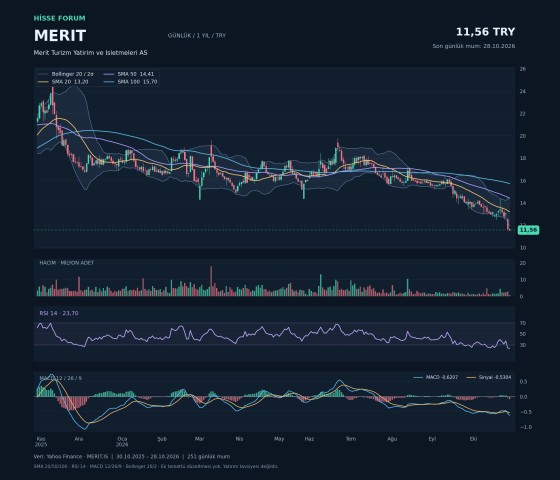Click the RSI 14 · 23,70 panel label
This screenshot has height=480, width=560.
(x=59, y=313)
